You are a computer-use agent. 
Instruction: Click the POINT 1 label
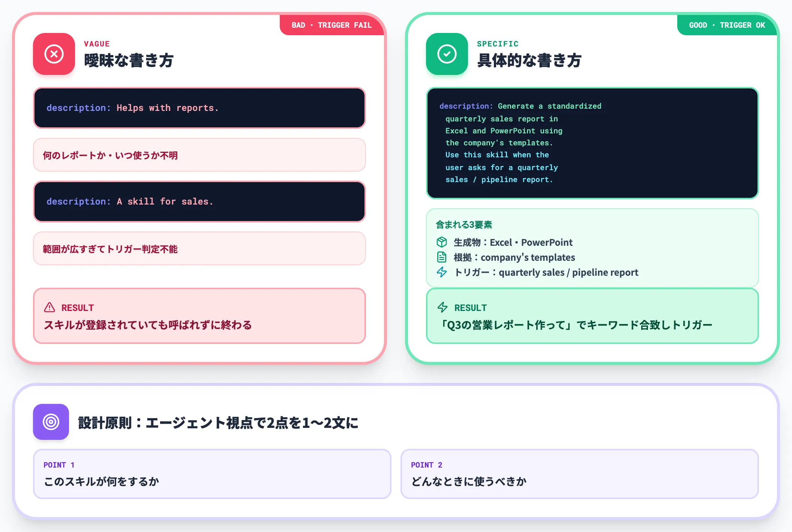click(x=59, y=465)
